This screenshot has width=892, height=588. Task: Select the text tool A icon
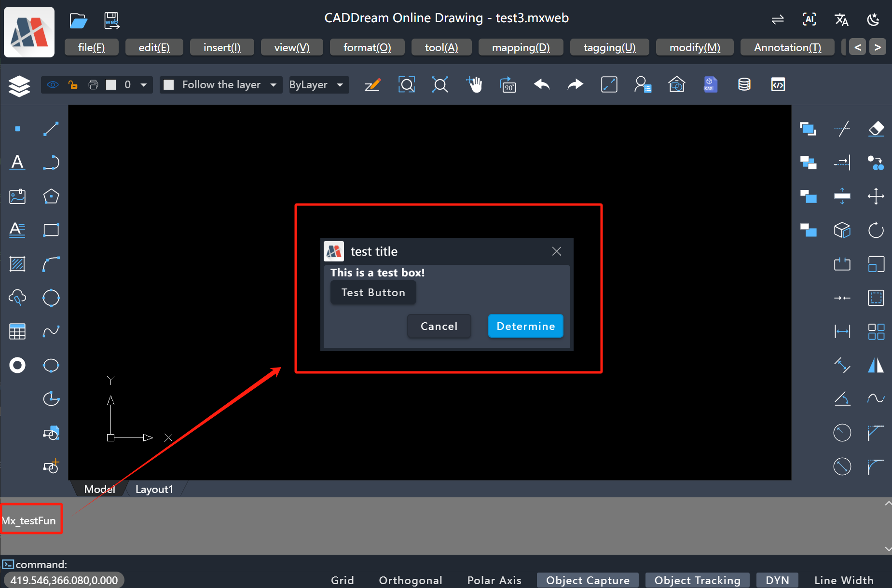[17, 163]
